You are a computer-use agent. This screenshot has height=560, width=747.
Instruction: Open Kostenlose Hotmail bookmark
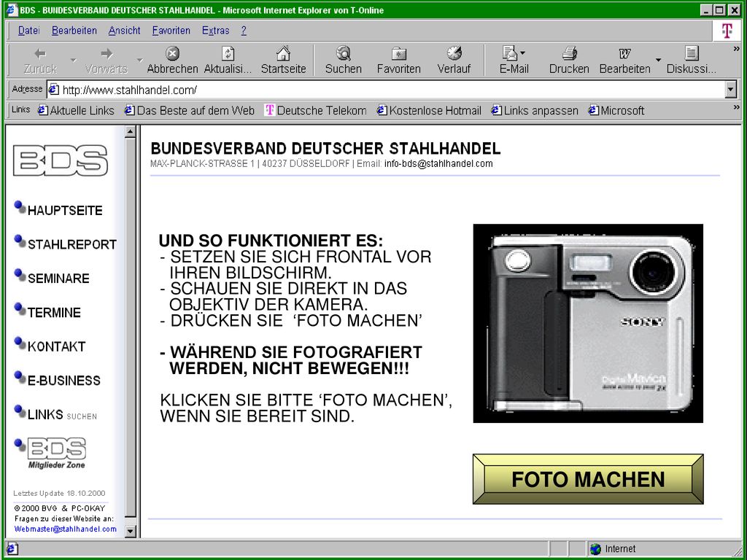pos(429,111)
